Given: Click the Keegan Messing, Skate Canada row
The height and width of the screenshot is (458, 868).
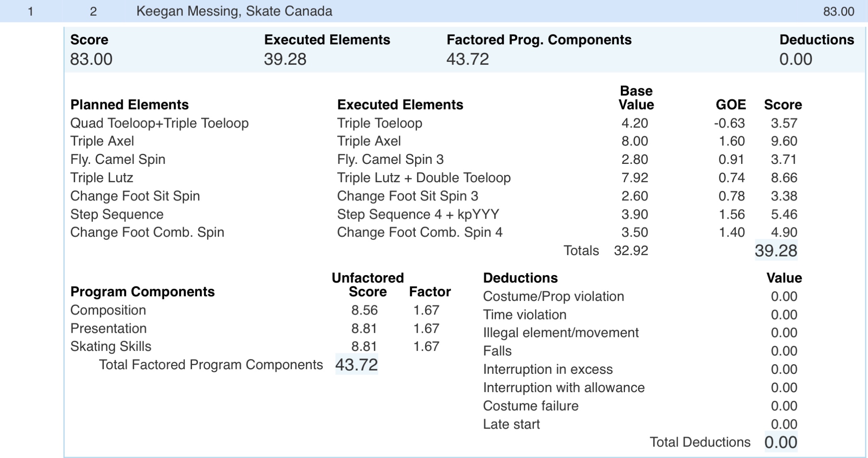Looking at the screenshot, I should [234, 11].
